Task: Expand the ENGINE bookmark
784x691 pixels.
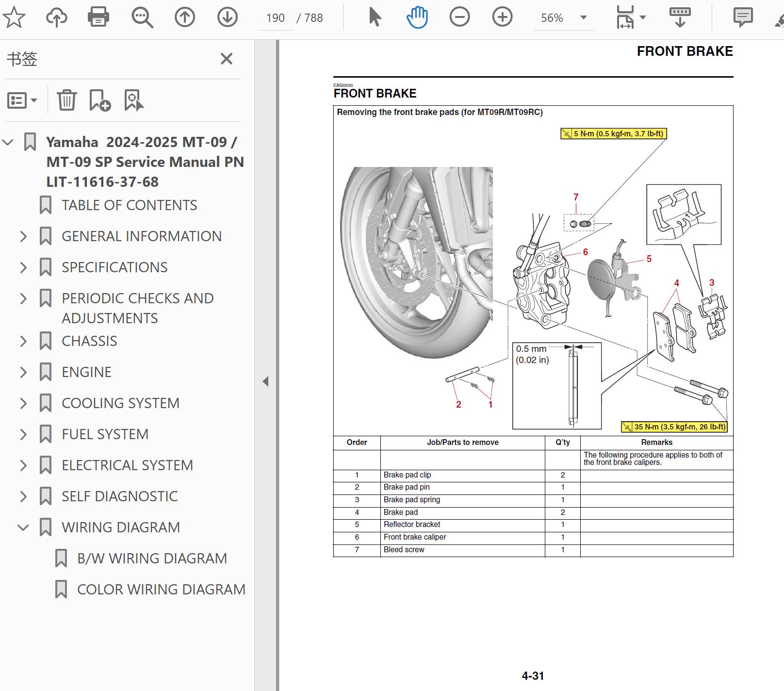Action: pyautogui.click(x=23, y=372)
